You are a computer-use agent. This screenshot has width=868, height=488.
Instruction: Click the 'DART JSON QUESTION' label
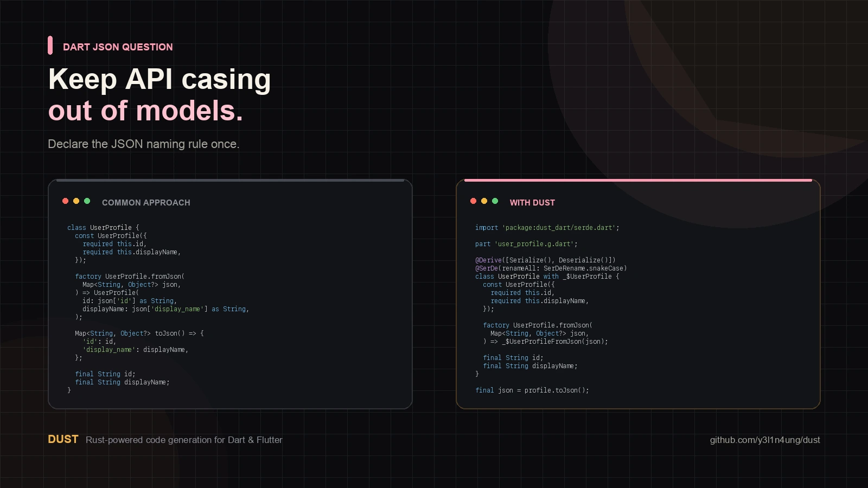pyautogui.click(x=118, y=47)
